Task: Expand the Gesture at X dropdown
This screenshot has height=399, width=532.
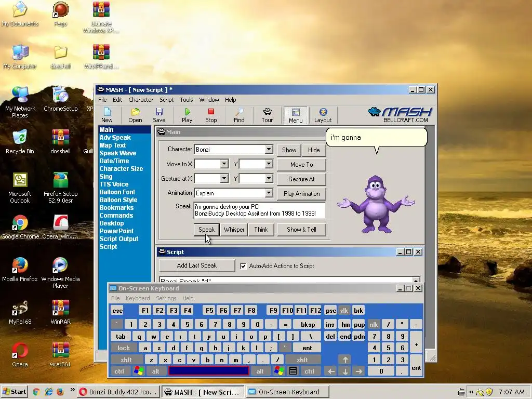Action: [x=224, y=179]
